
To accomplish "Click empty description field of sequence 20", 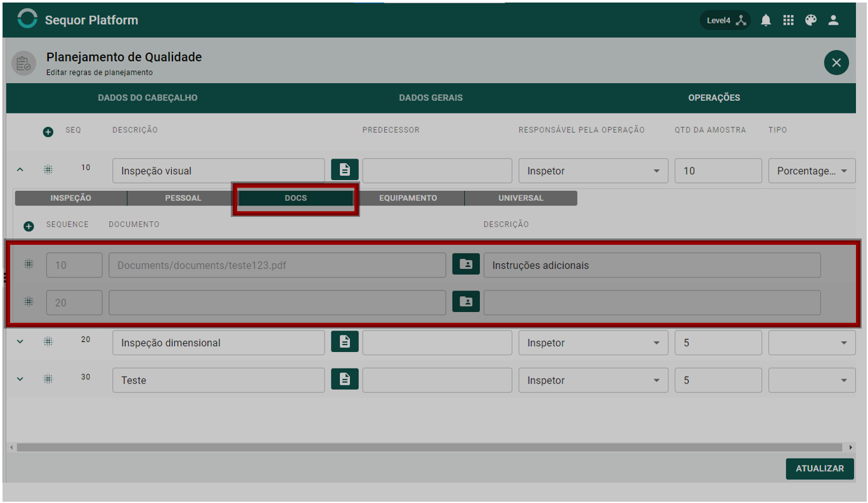I will coord(652,303).
